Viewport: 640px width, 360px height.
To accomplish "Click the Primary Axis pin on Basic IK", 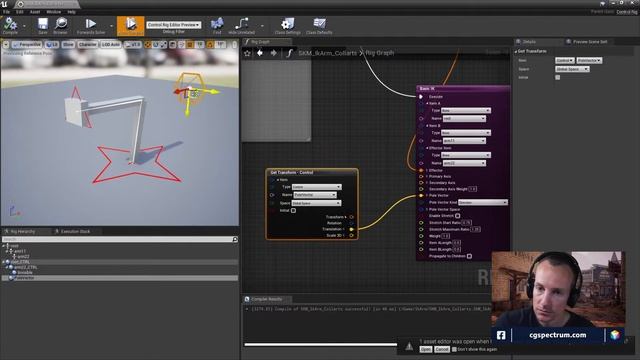I will (421, 176).
